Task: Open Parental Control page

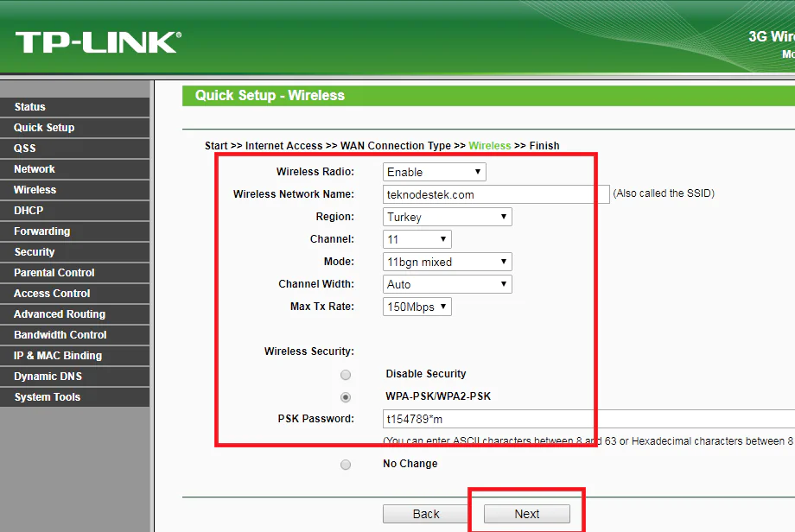Action: (x=75, y=273)
